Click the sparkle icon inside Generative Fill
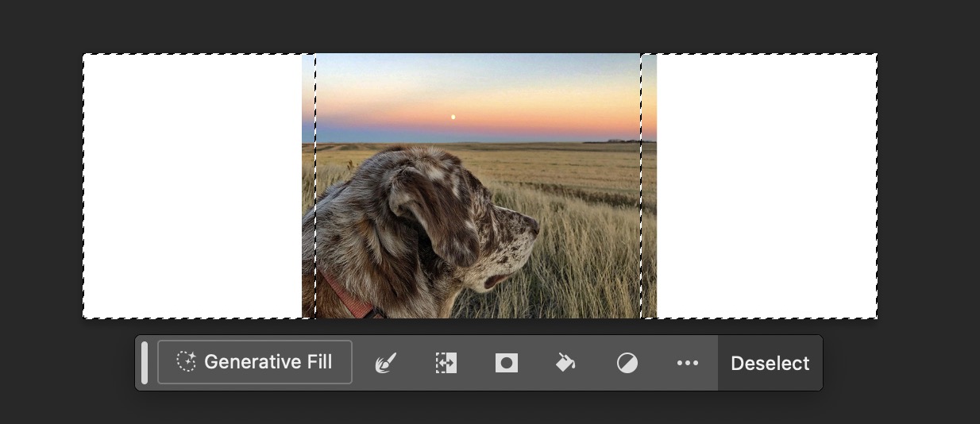The image size is (980, 424). pyautogui.click(x=186, y=362)
